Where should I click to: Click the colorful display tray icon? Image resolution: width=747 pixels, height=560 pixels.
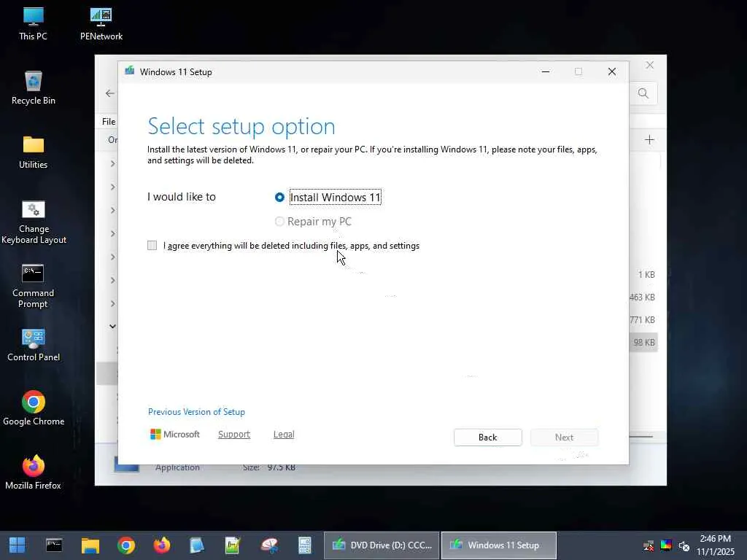point(666,545)
